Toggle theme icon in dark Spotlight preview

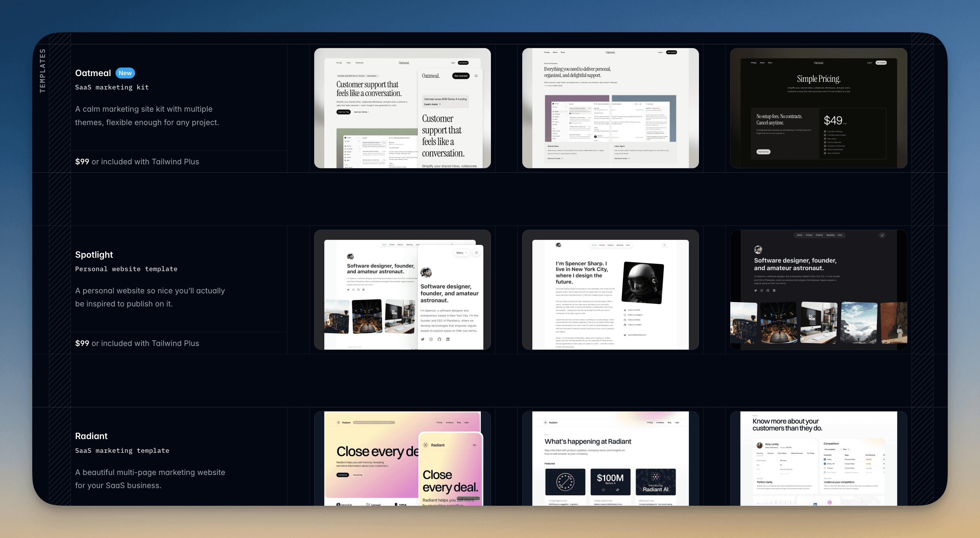(882, 235)
